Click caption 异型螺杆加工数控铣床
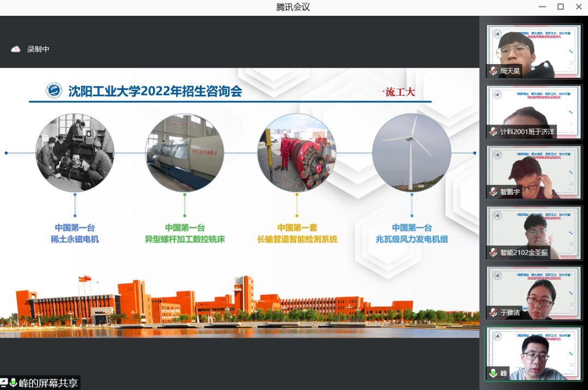This screenshot has width=588, height=390. (185, 239)
